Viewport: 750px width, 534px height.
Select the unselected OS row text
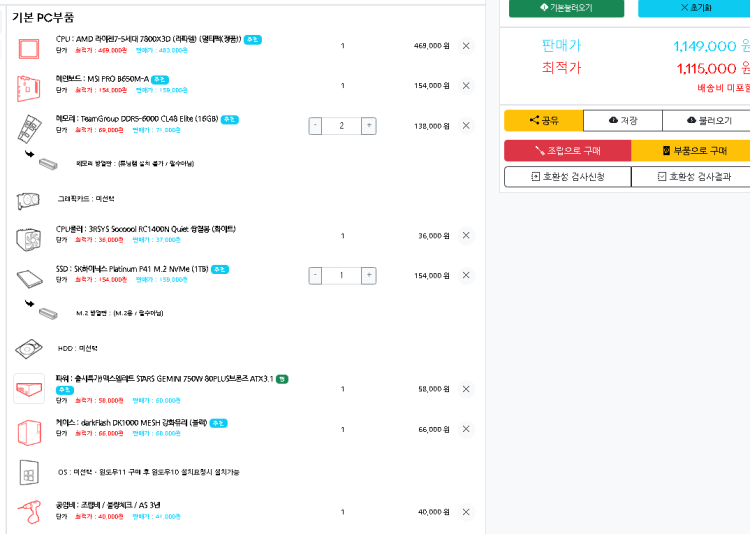pos(149,472)
